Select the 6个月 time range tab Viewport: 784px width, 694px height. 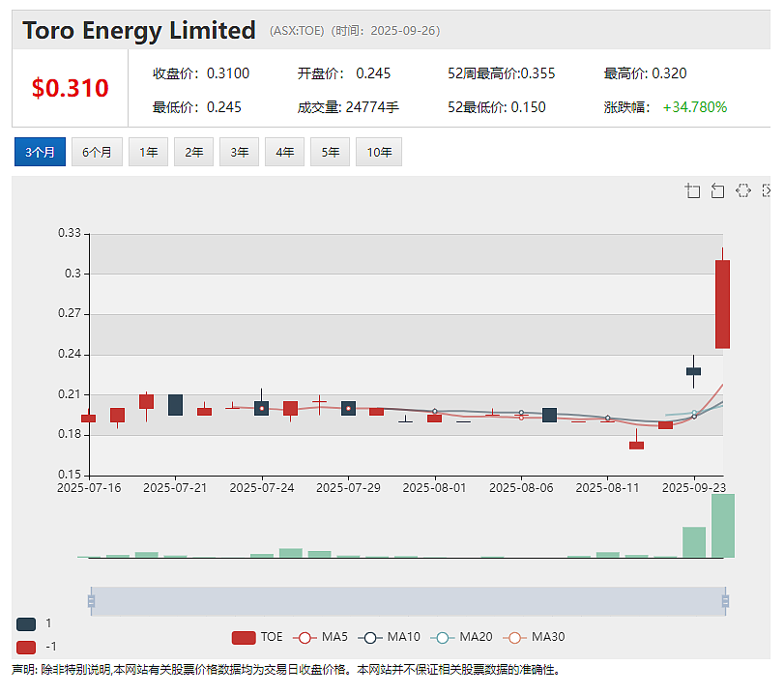(97, 152)
